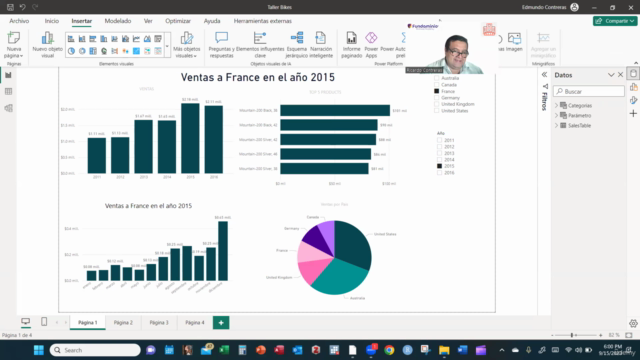The width and height of the screenshot is (640, 360).
Task: Switch to mobile layout view
Action: coord(44,322)
